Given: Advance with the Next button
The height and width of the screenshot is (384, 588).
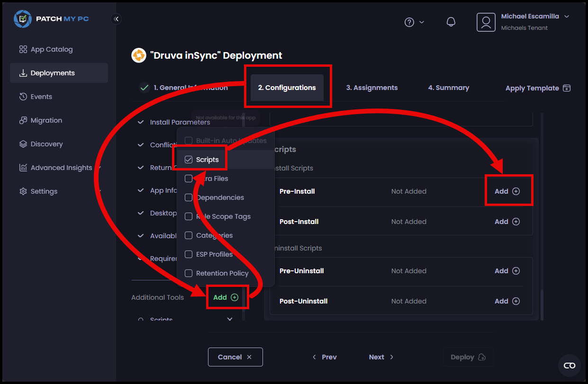Looking at the screenshot, I should [381, 357].
